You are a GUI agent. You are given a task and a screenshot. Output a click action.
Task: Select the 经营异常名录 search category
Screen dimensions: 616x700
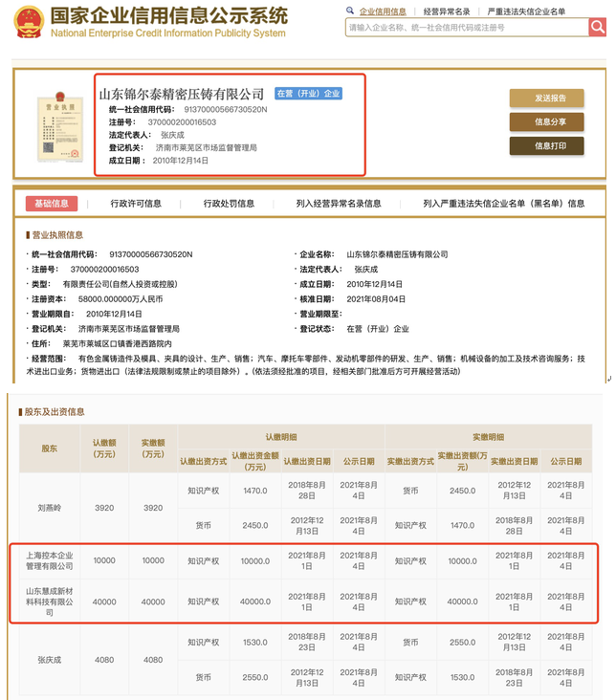(x=447, y=11)
